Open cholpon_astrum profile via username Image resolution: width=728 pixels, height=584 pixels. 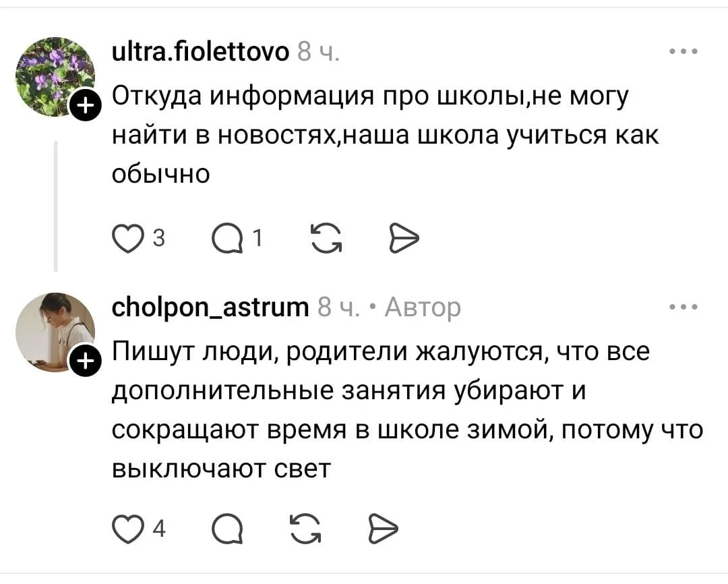click(210, 308)
